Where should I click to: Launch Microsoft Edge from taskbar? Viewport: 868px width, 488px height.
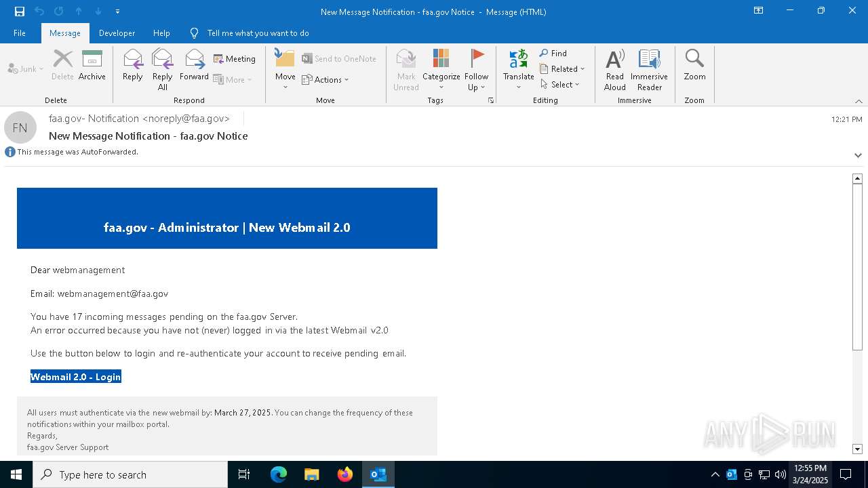279,474
